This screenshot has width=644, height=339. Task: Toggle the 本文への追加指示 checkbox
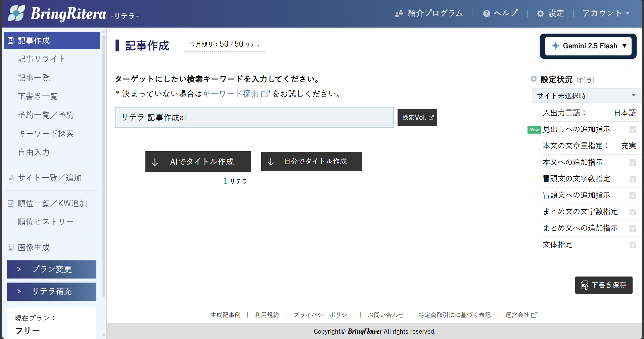633,163
